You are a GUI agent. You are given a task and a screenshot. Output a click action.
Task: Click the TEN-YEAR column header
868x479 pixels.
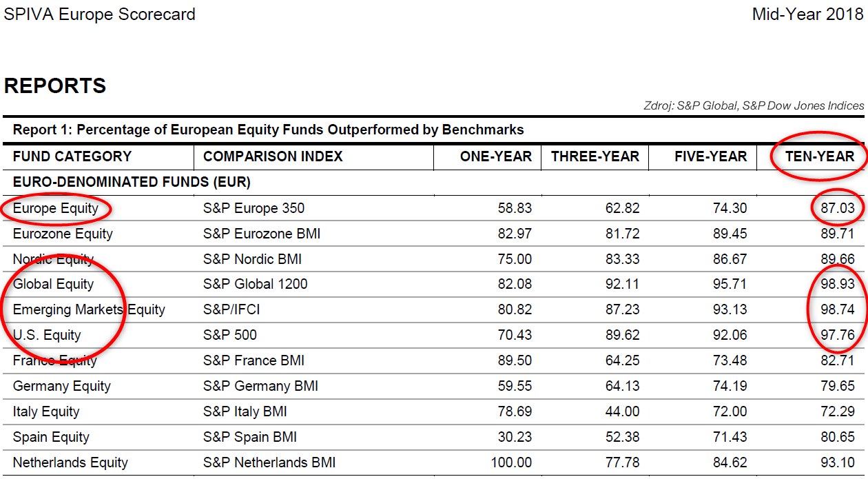(x=820, y=156)
